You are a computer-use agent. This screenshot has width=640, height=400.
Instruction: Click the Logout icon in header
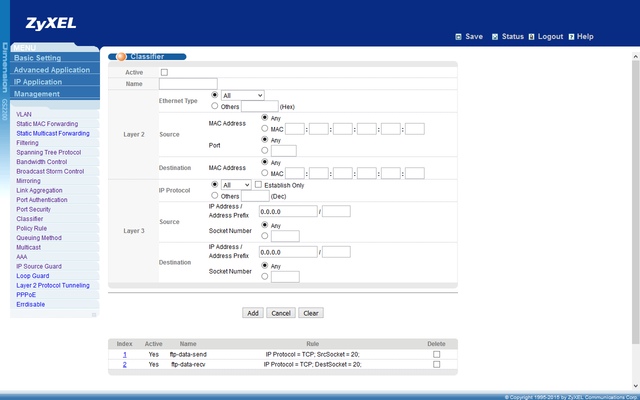[x=531, y=37]
